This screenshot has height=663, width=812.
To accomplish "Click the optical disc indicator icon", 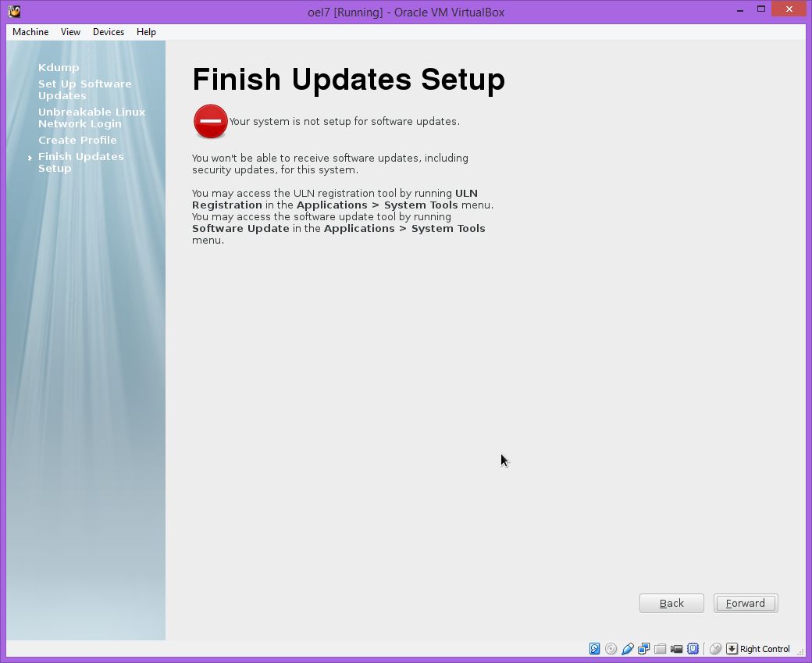I will click(x=611, y=648).
